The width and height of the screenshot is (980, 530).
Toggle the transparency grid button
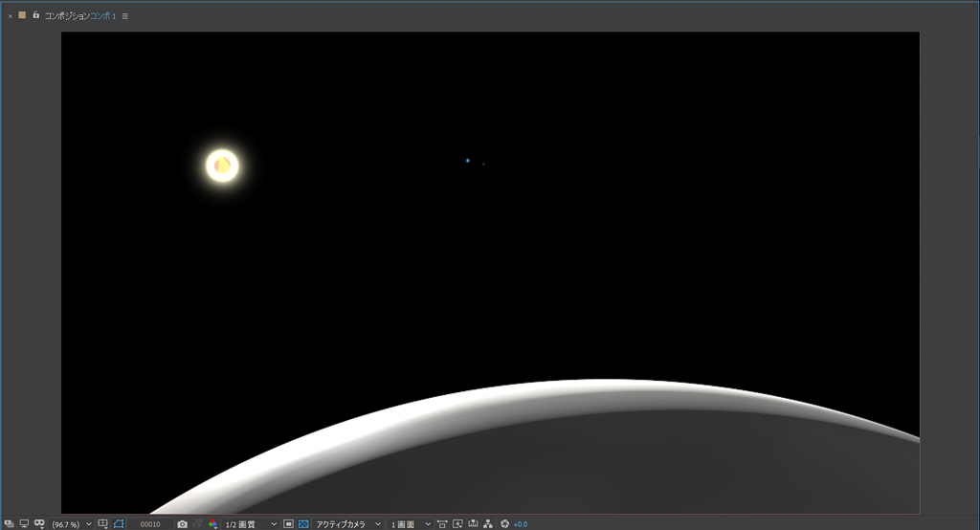point(303,524)
